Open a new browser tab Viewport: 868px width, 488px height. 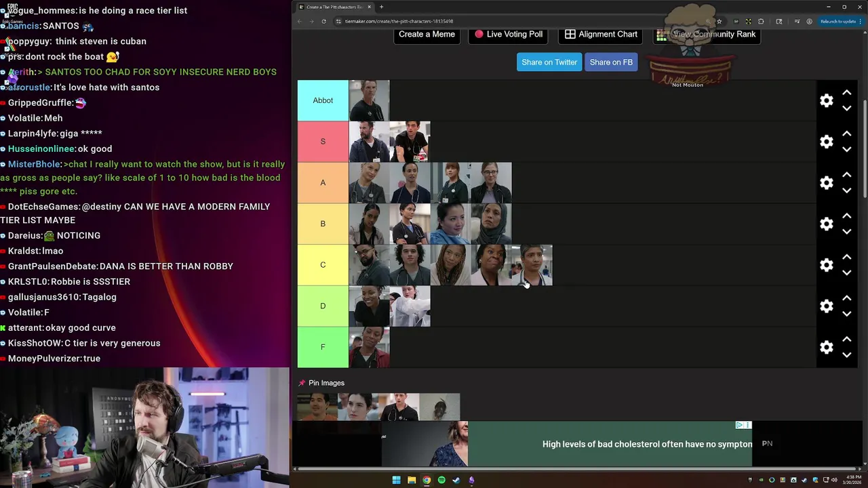tap(381, 7)
